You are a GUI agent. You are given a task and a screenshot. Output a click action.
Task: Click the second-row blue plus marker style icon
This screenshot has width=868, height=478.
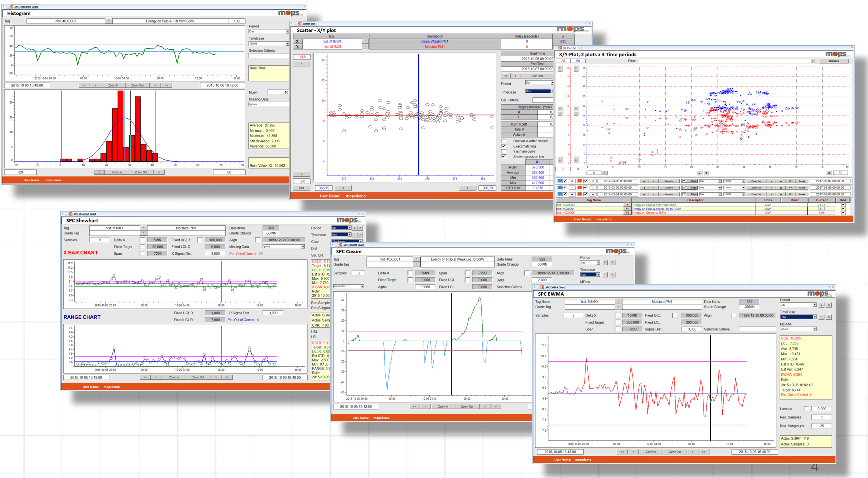click(572, 188)
